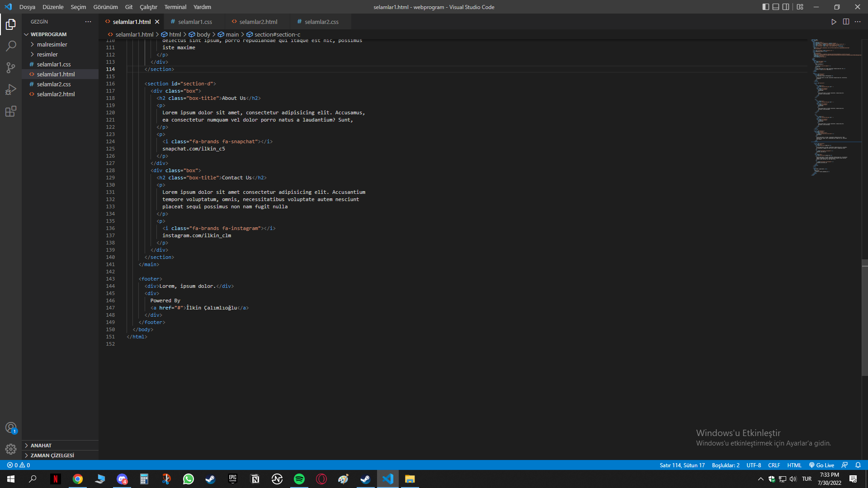Screen dimensions: 868x488
Task: Open Google Chrome from the taskbar
Action: pyautogui.click(x=78, y=479)
